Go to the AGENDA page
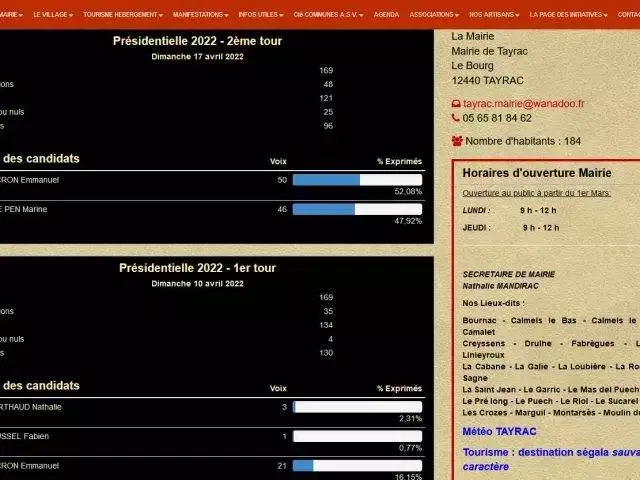 386,15
